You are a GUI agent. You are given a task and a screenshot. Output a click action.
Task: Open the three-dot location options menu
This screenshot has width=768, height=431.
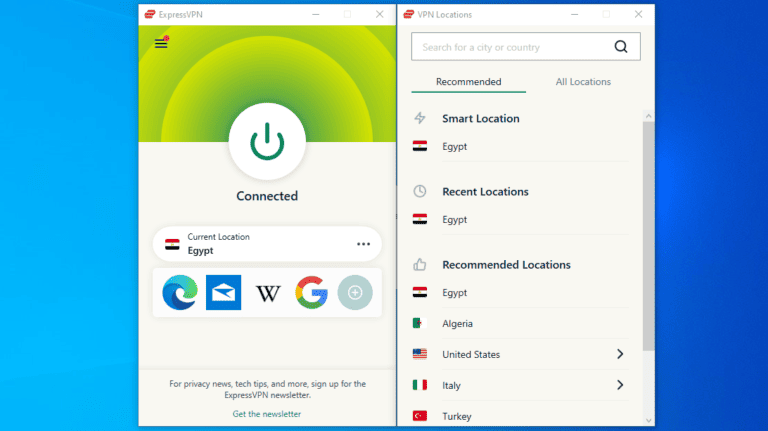click(x=363, y=244)
